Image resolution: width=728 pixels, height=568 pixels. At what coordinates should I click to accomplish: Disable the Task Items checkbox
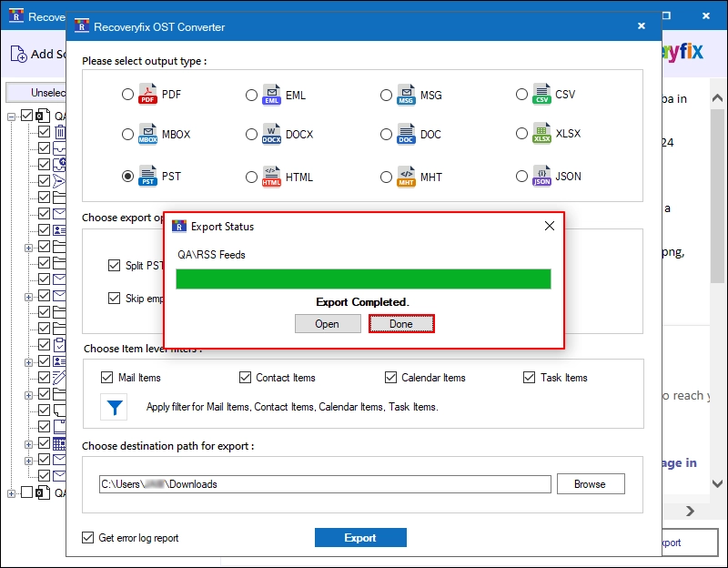pos(529,377)
